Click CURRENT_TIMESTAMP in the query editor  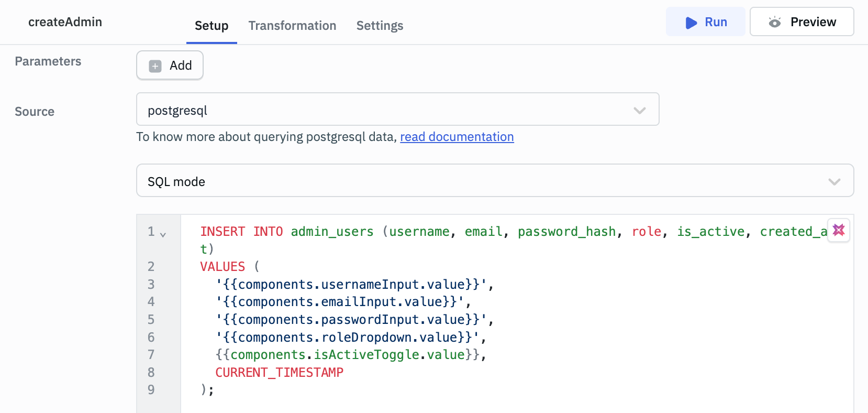coord(279,373)
